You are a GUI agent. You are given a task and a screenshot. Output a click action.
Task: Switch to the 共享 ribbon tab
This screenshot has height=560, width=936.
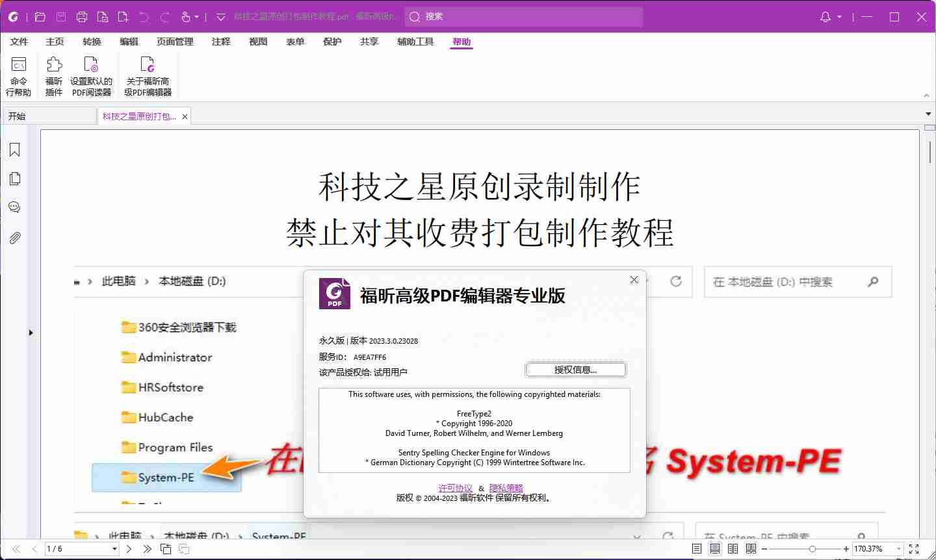point(369,42)
